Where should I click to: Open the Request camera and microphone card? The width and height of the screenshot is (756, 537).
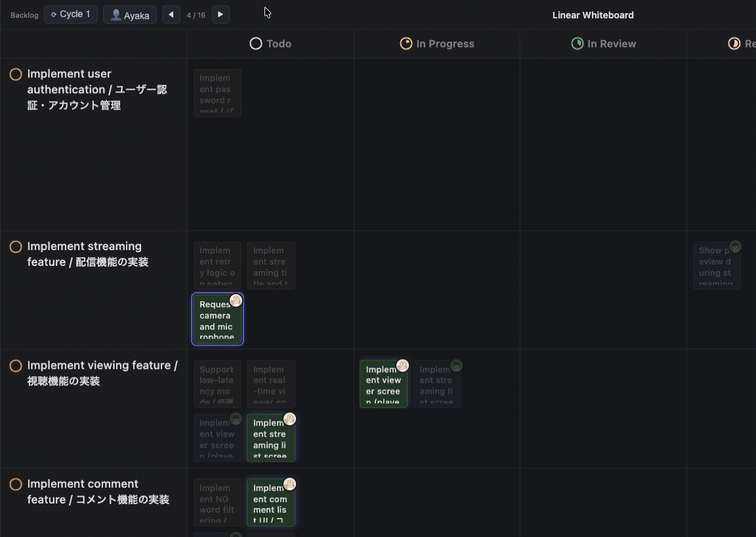coord(217,321)
